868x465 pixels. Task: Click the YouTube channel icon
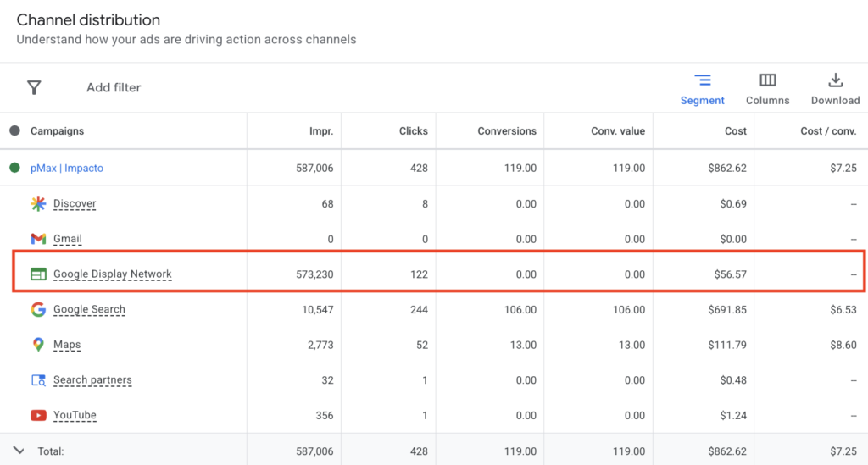point(38,415)
